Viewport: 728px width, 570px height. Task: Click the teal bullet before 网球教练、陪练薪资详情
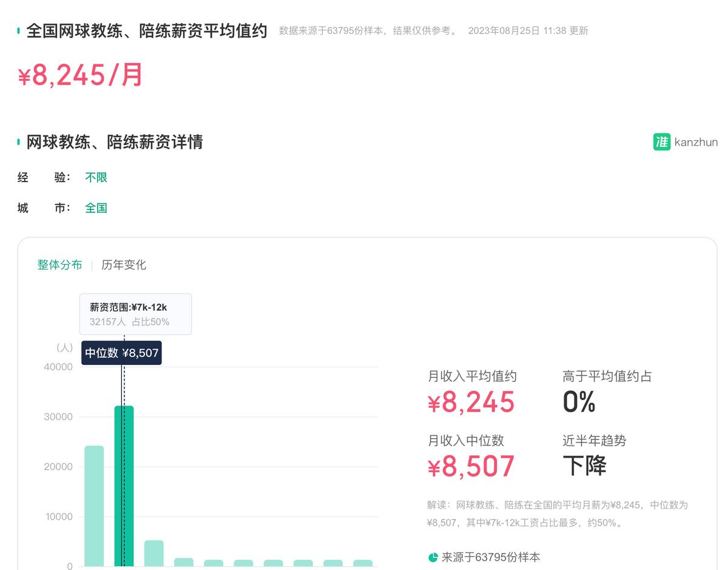point(18,142)
